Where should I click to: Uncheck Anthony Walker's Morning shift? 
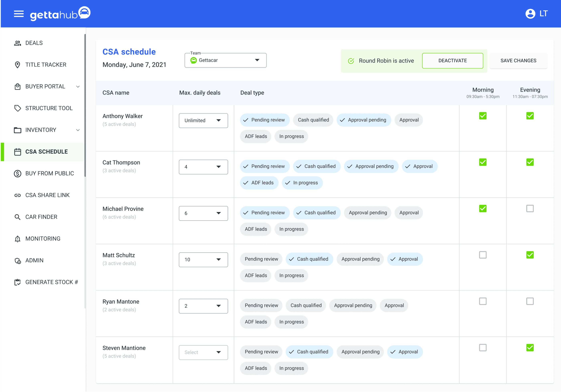(483, 116)
